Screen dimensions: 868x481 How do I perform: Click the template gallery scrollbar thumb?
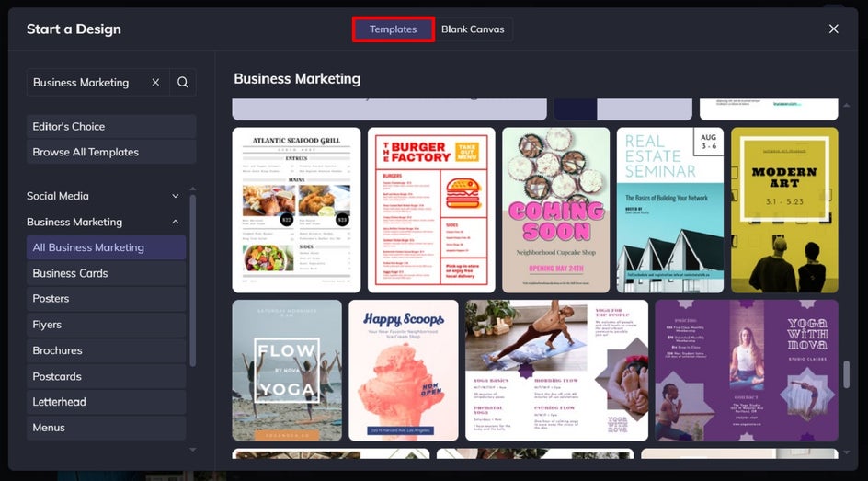pyautogui.click(x=847, y=374)
